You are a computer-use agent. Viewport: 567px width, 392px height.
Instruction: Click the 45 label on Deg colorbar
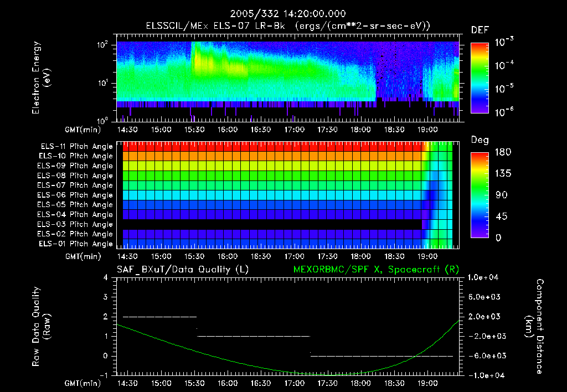(502, 216)
